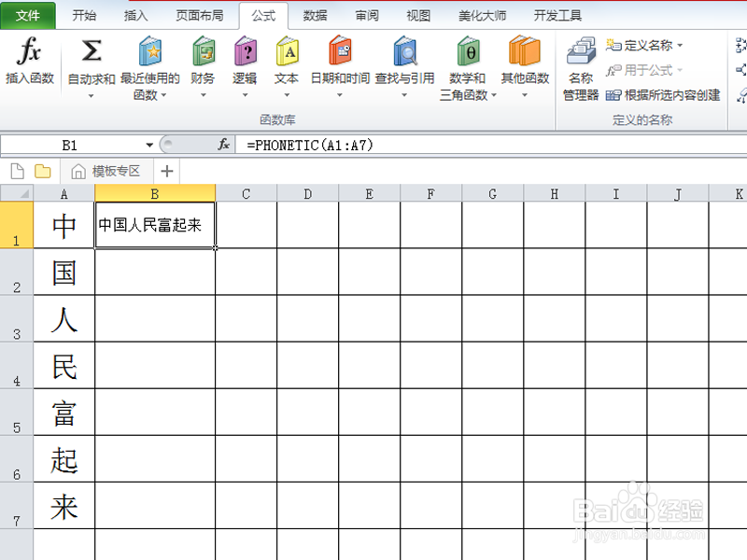Open the Date and Time (日期和时间) functions icon
The width and height of the screenshot is (747, 560).
coord(340,49)
